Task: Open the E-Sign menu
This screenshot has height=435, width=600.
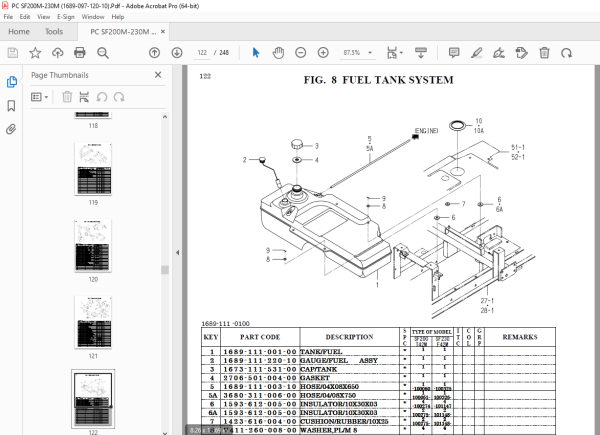Action: pos(66,17)
